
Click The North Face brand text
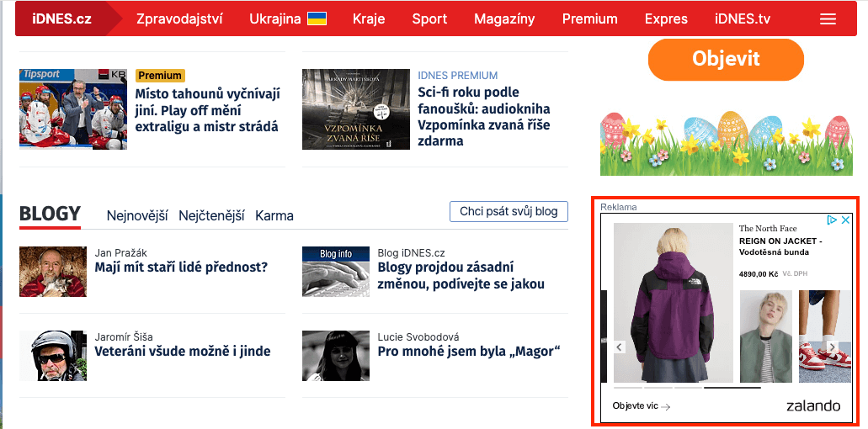click(x=768, y=228)
